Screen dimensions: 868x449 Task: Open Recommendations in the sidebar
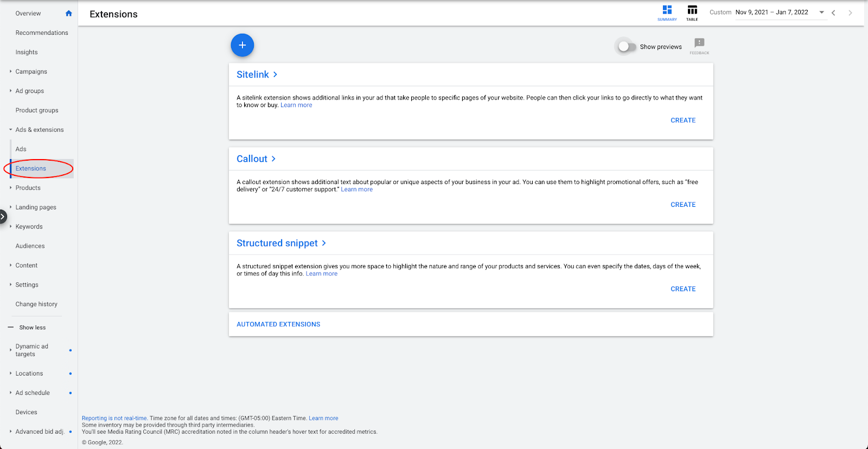42,33
